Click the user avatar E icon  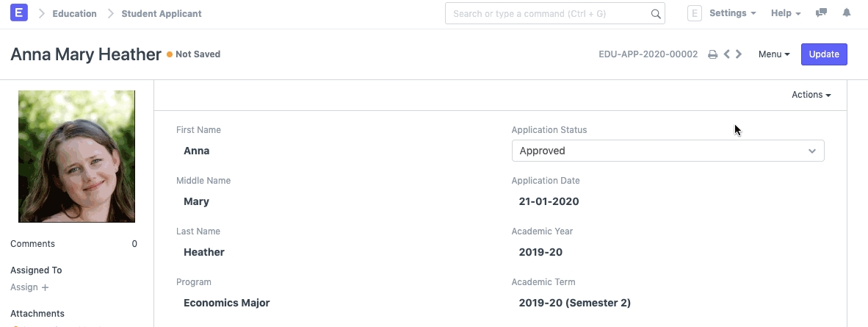click(694, 13)
